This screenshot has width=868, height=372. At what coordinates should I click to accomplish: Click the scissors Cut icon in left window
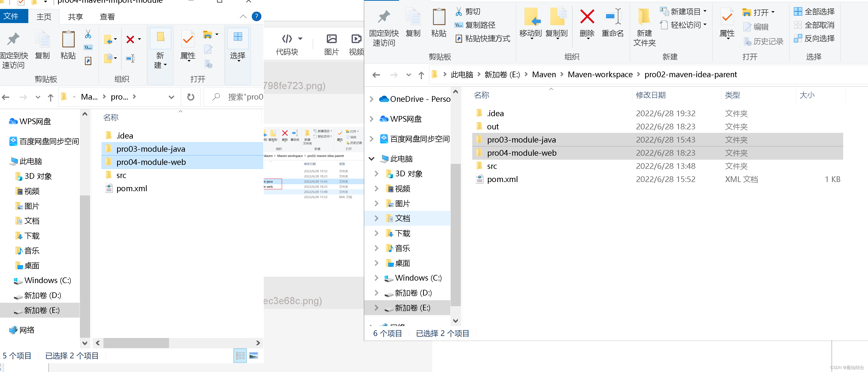pyautogui.click(x=88, y=34)
